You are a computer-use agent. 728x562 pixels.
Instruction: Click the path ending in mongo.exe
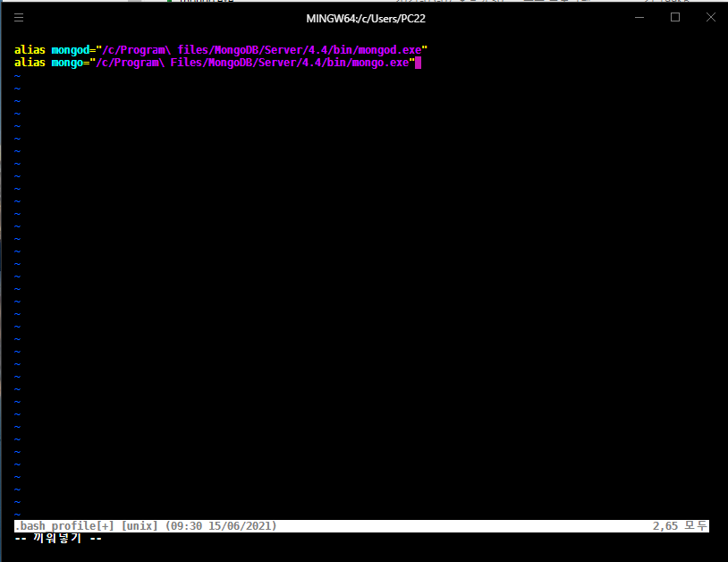[252, 63]
